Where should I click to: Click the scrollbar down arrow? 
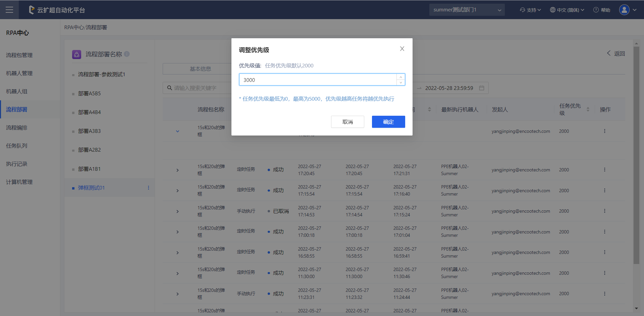(636, 309)
